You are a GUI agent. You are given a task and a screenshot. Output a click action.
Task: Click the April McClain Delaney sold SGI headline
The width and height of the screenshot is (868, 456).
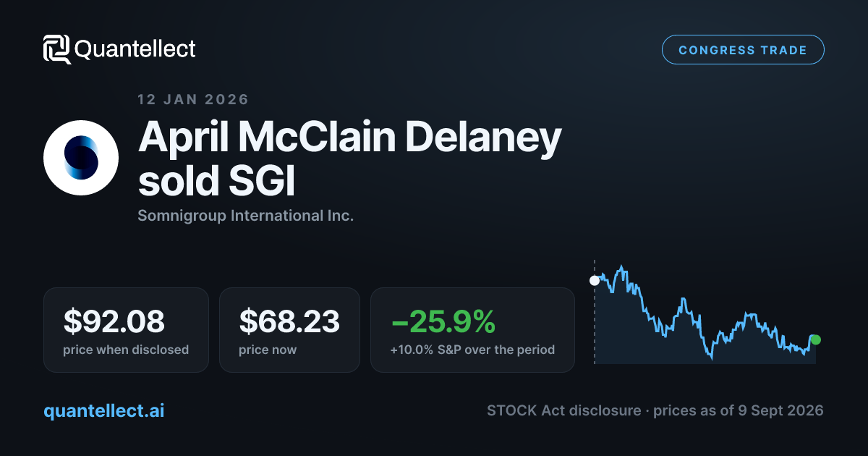(350, 159)
